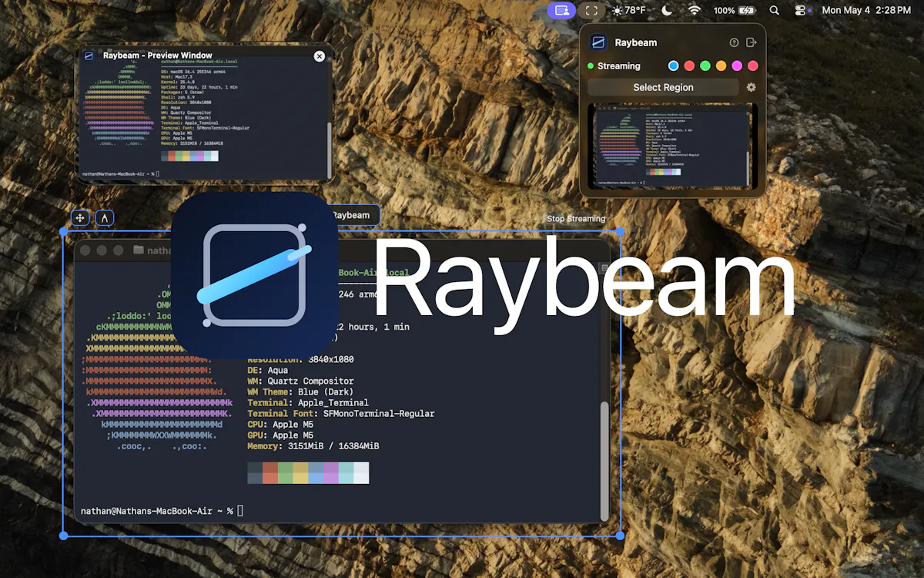Click the Raybeam icon in Preview Window title

89,56
